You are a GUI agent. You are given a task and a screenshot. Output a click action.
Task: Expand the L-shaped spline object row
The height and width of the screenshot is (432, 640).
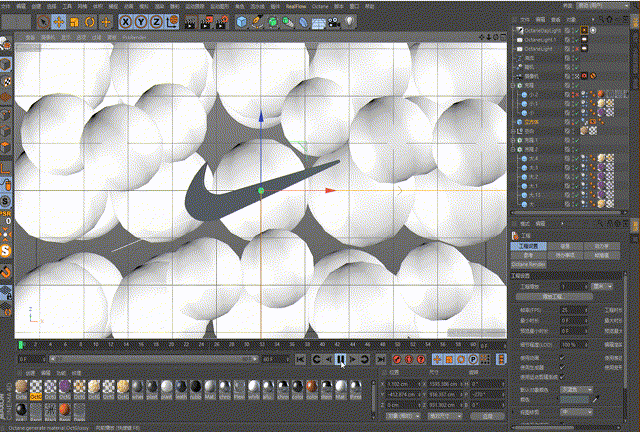click(x=514, y=131)
